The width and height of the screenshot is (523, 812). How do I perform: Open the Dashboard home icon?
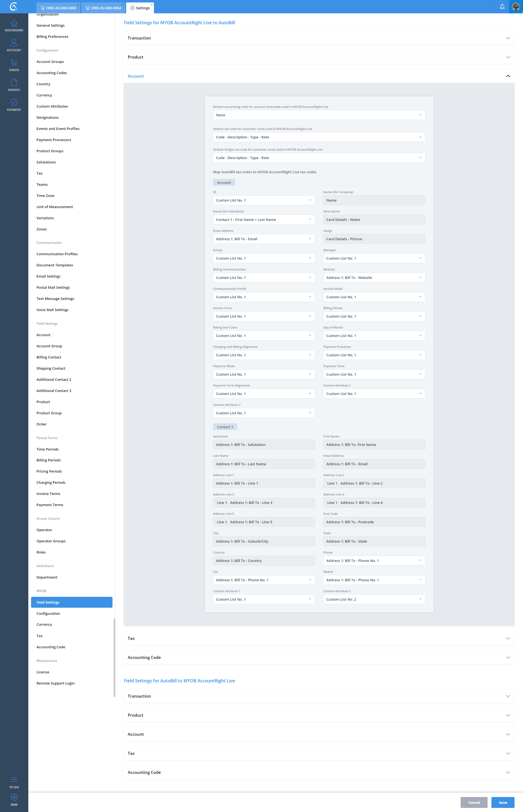(x=14, y=23)
